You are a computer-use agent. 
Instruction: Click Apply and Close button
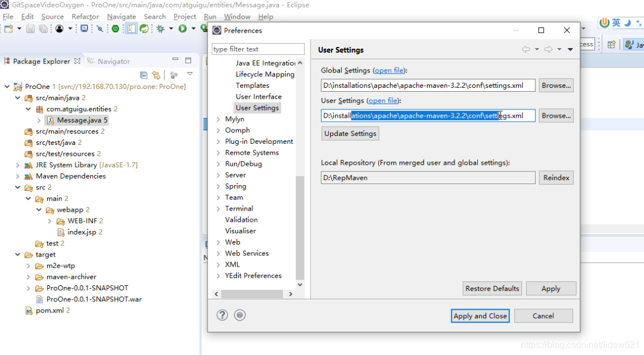coord(480,316)
